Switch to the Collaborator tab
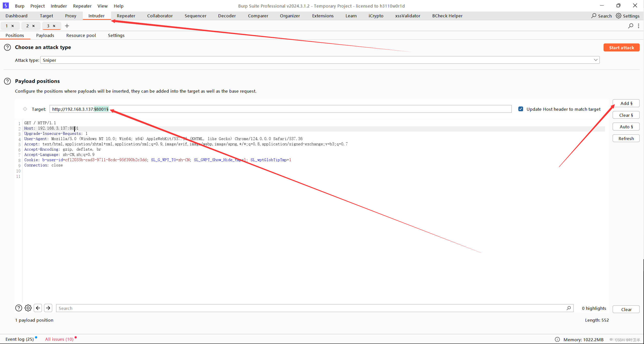Viewport: 644px width, 344px height. 160,16
